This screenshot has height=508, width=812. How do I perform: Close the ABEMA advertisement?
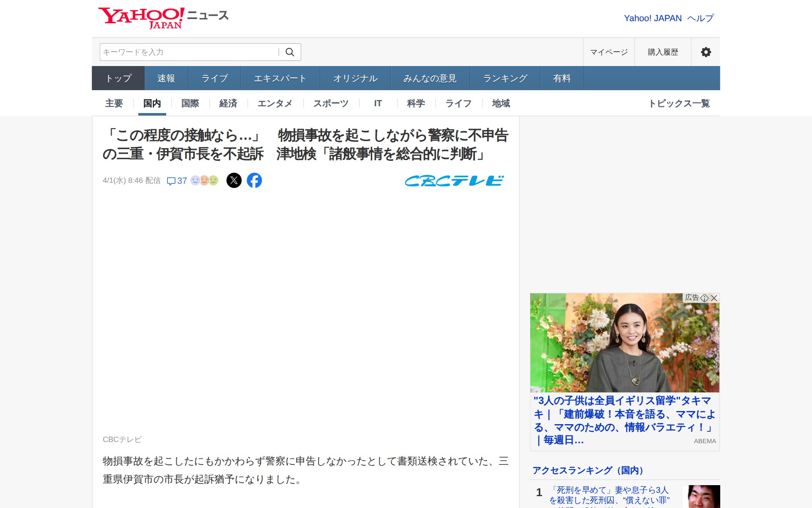(x=714, y=298)
